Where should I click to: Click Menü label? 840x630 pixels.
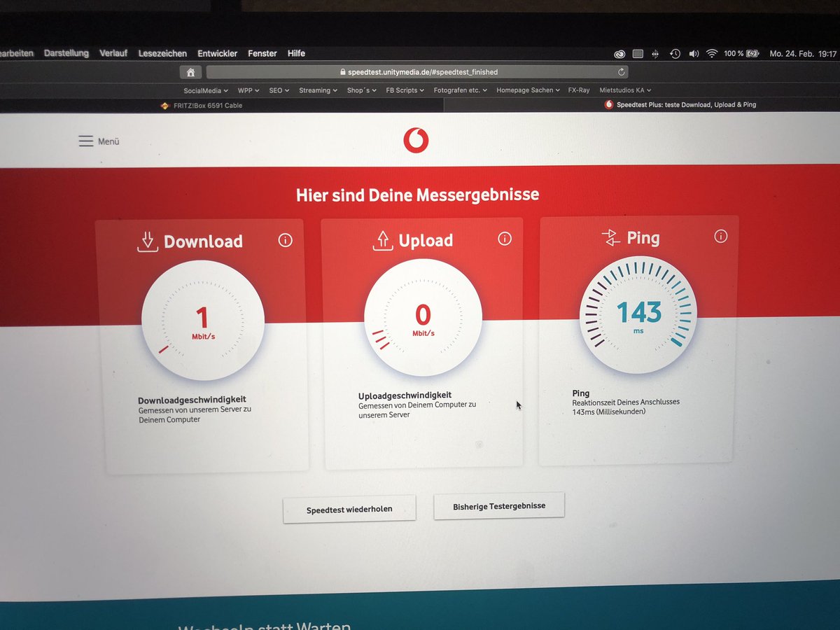[x=108, y=141]
